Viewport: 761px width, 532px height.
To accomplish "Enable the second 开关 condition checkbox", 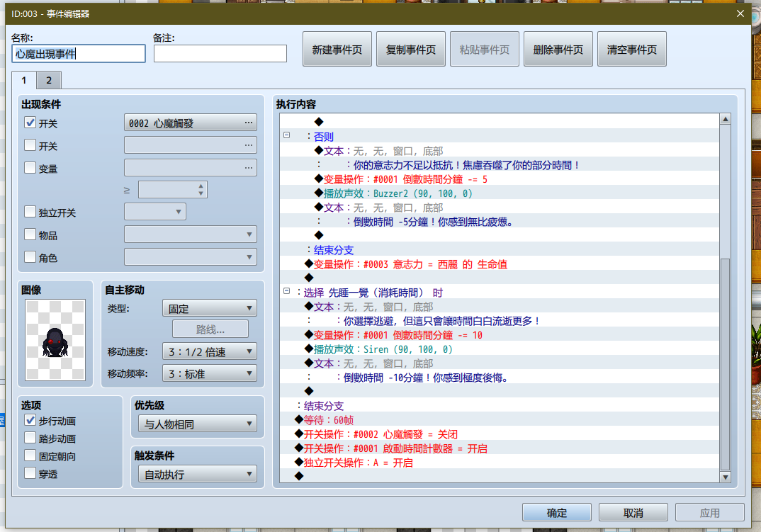I will pos(30,145).
